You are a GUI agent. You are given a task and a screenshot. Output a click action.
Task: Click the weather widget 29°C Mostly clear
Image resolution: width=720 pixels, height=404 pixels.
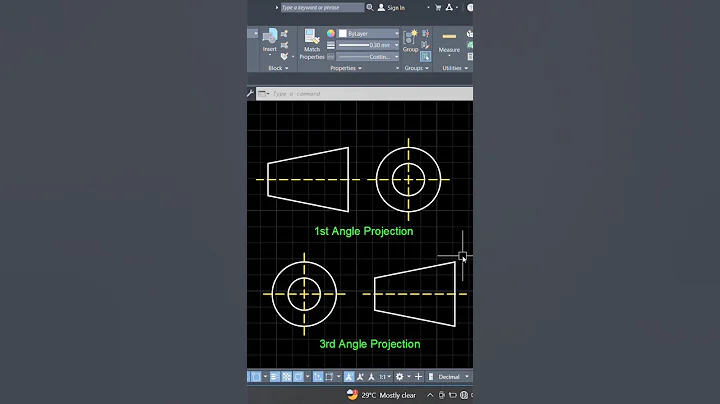coord(382,395)
